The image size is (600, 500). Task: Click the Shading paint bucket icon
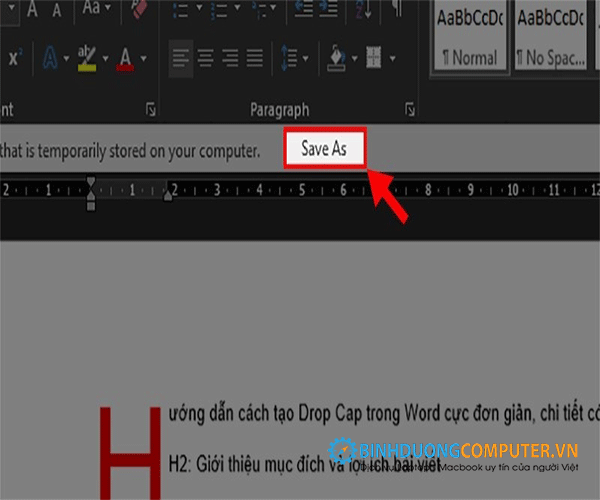tap(338, 57)
